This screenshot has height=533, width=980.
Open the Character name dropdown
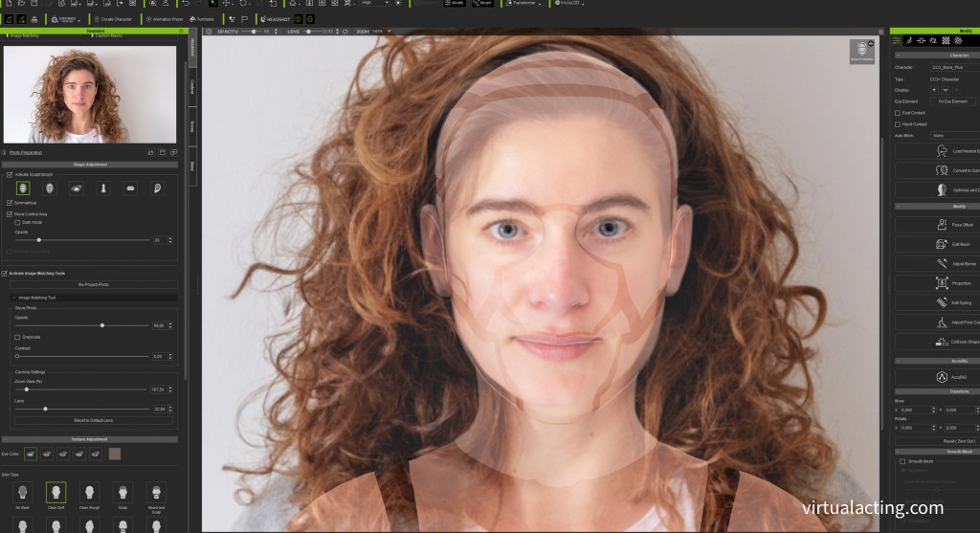954,68
